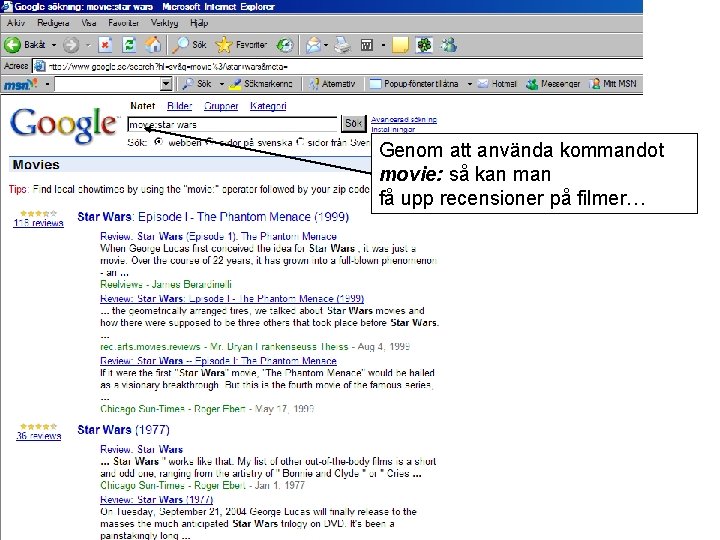Switch to the Kategori tab
Image resolution: width=720 pixels, height=540 pixels.
(x=268, y=106)
